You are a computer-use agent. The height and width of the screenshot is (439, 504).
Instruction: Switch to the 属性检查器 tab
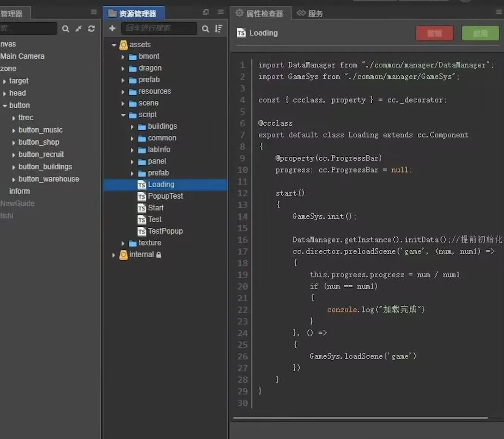(260, 14)
